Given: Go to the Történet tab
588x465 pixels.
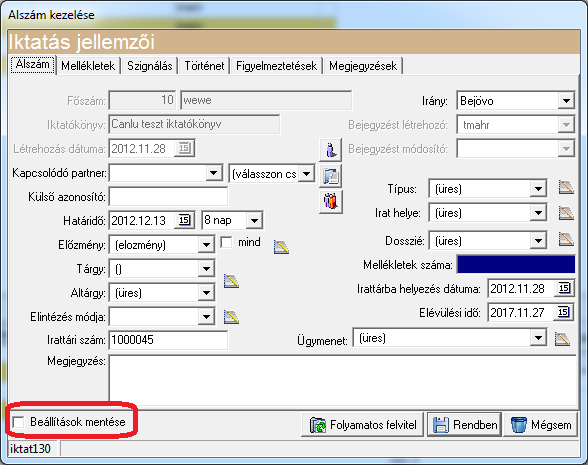Looking at the screenshot, I should 204,66.
